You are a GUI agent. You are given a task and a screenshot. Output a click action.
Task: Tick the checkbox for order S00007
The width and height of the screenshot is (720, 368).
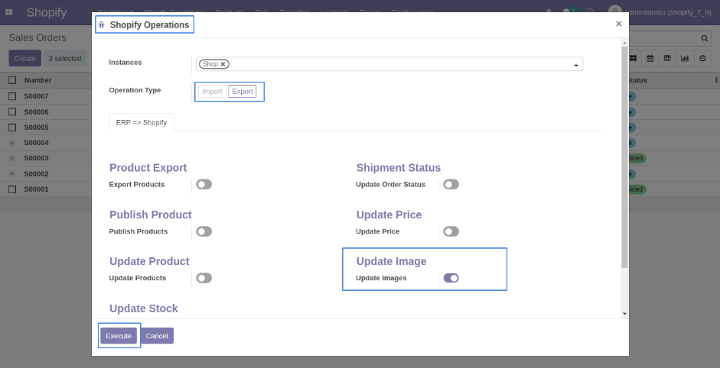click(12, 96)
